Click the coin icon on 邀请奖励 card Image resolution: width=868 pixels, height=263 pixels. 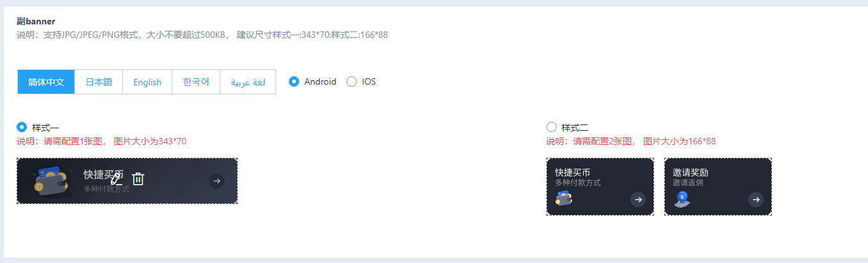(x=682, y=199)
